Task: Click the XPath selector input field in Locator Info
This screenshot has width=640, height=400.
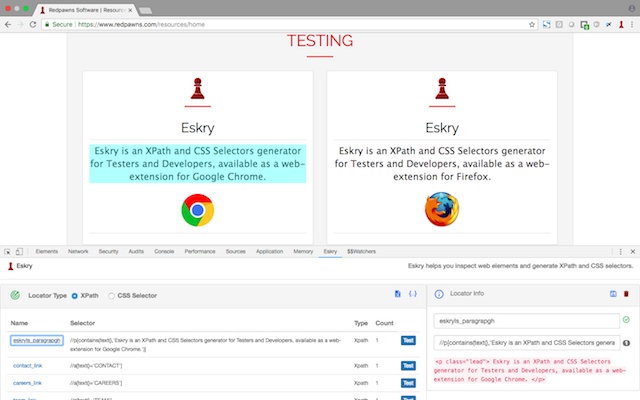Action: 527,343
